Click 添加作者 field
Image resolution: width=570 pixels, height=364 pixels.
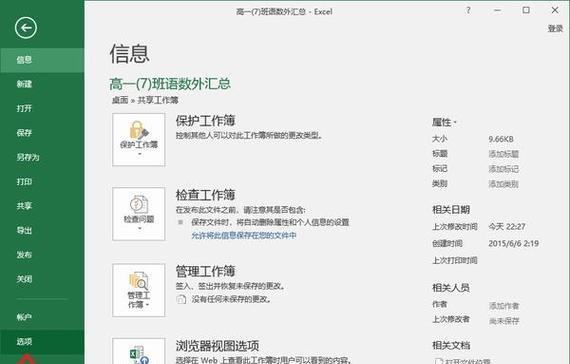(504, 306)
